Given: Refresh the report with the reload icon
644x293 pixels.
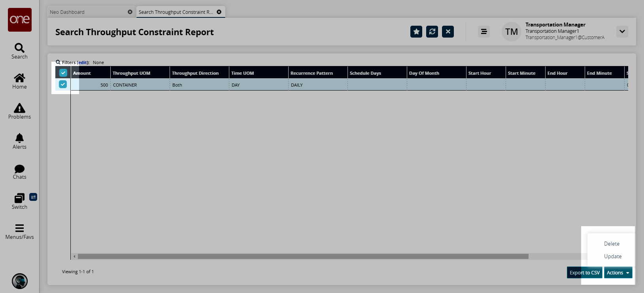Looking at the screenshot, I should [432, 32].
